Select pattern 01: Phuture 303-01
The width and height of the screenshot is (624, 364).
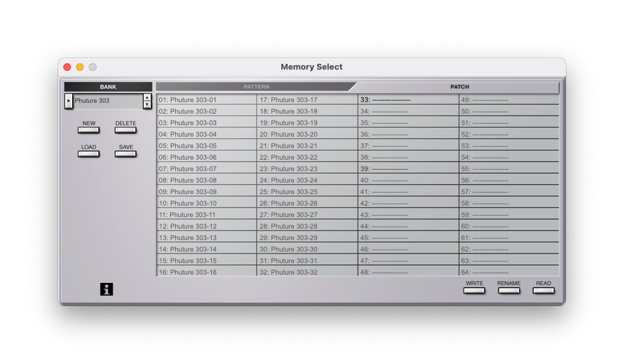(x=207, y=100)
